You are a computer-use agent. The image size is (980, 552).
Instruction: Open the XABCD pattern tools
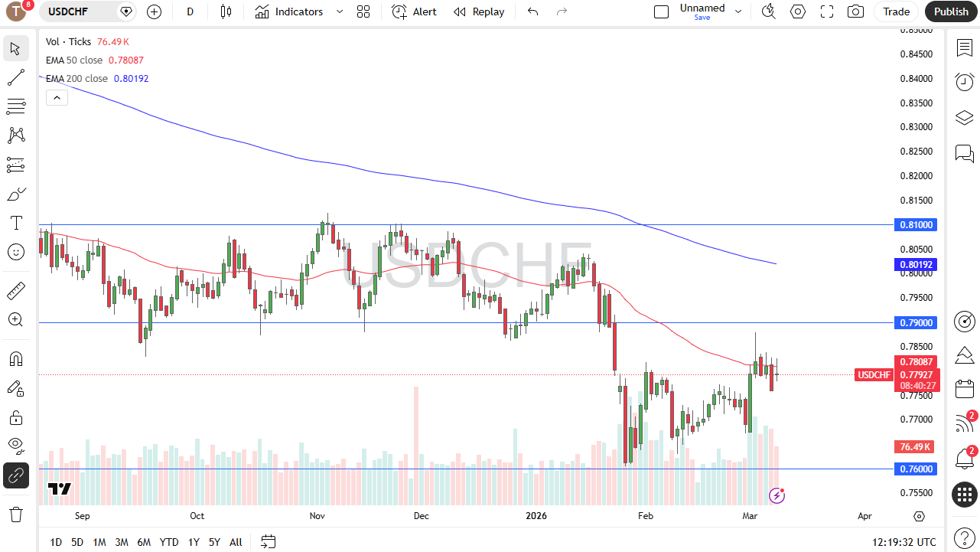15,136
